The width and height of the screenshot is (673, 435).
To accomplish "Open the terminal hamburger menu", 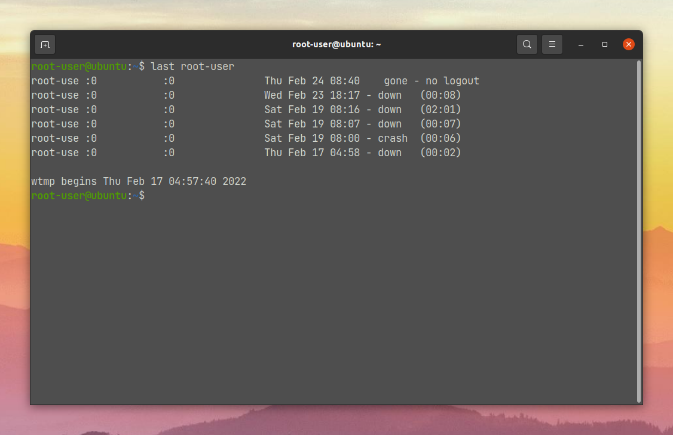I will click(552, 45).
